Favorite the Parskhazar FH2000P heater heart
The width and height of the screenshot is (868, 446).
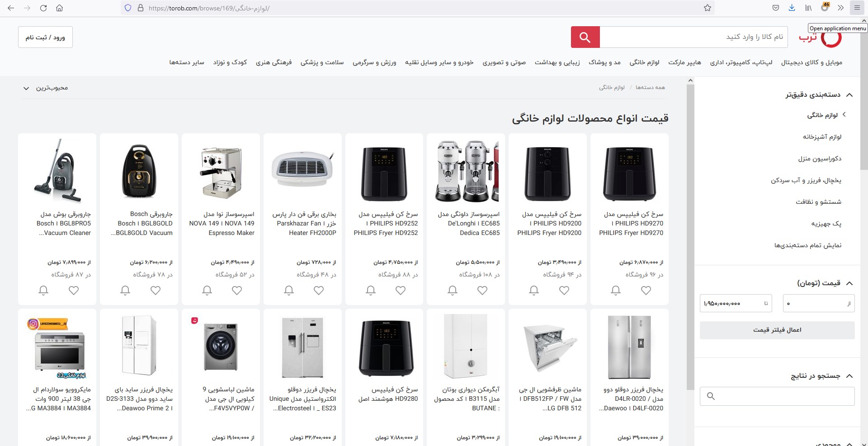pos(319,291)
